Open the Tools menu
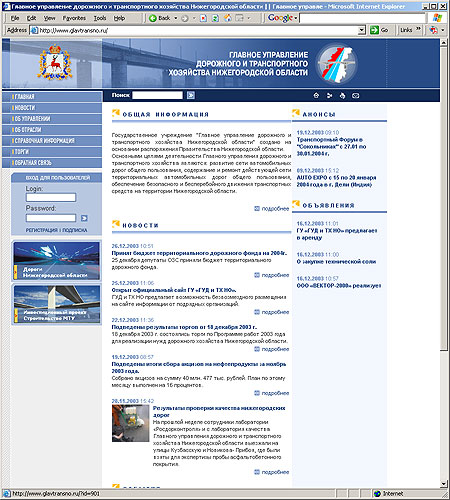450x500 pixels. (x=100, y=18)
